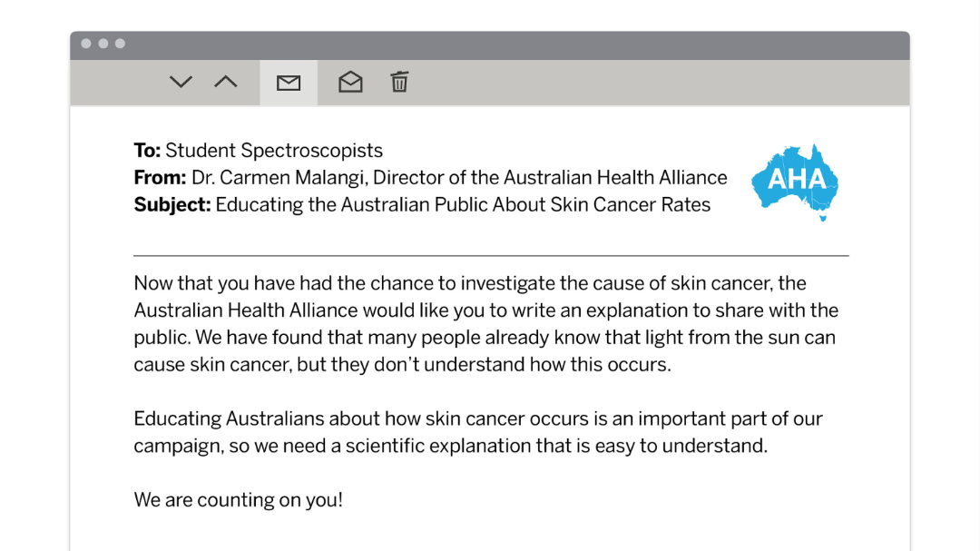Click the open envelope icon

[x=350, y=83]
